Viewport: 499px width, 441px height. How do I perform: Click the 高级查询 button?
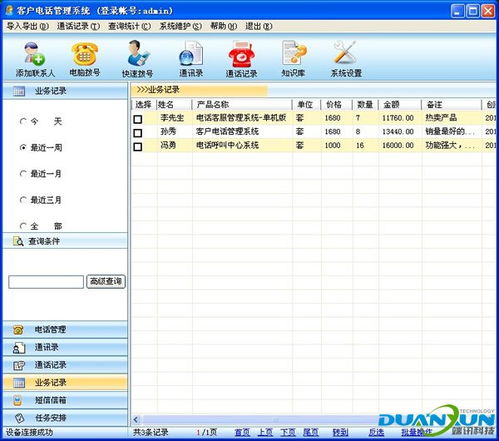[x=106, y=281]
